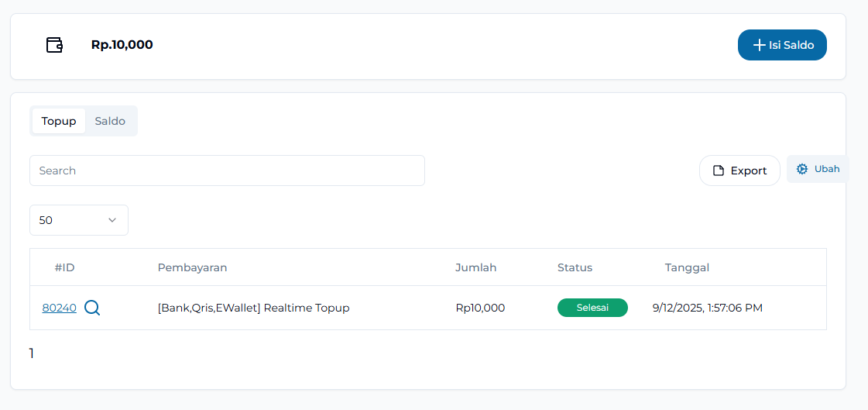The height and width of the screenshot is (410, 868).
Task: Click the Pembayaran column header
Action: (x=192, y=267)
